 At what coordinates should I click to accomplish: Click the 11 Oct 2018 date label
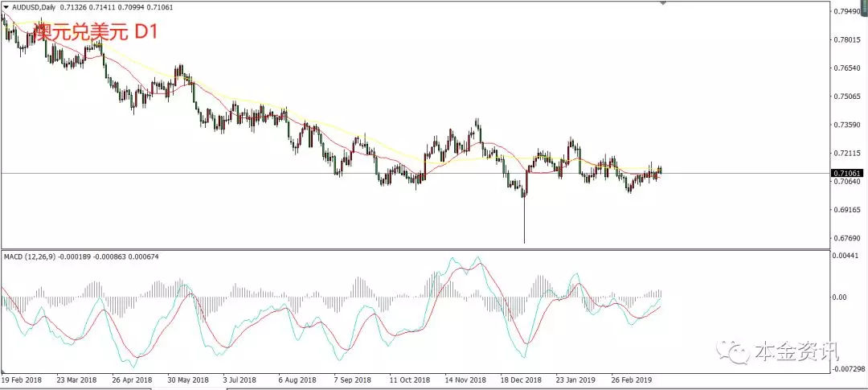click(x=410, y=378)
